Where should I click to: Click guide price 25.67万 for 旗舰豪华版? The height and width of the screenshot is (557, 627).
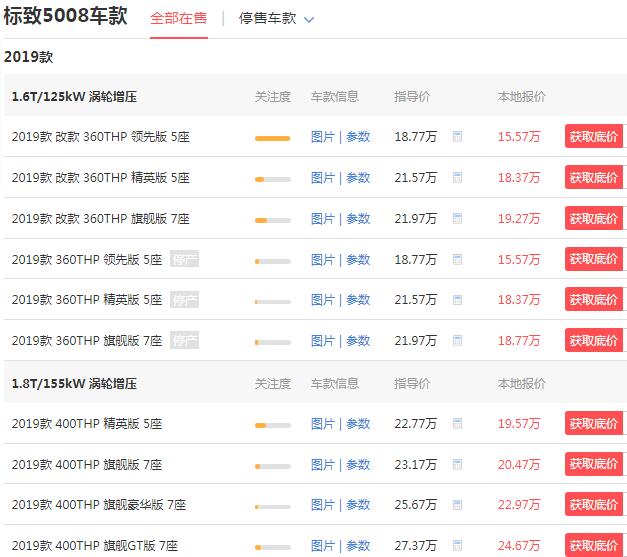[415, 505]
